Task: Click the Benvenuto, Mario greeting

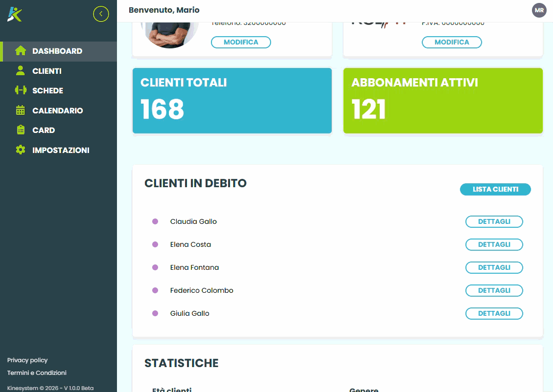Action: pyautogui.click(x=164, y=10)
